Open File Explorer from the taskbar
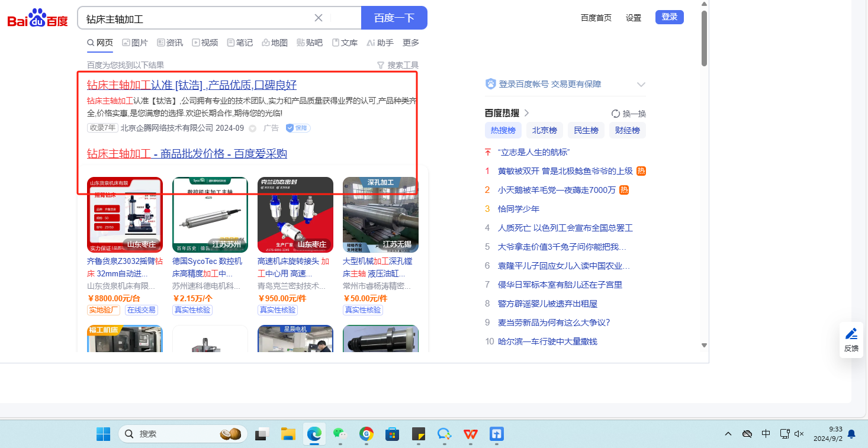868x448 pixels. pos(288,434)
